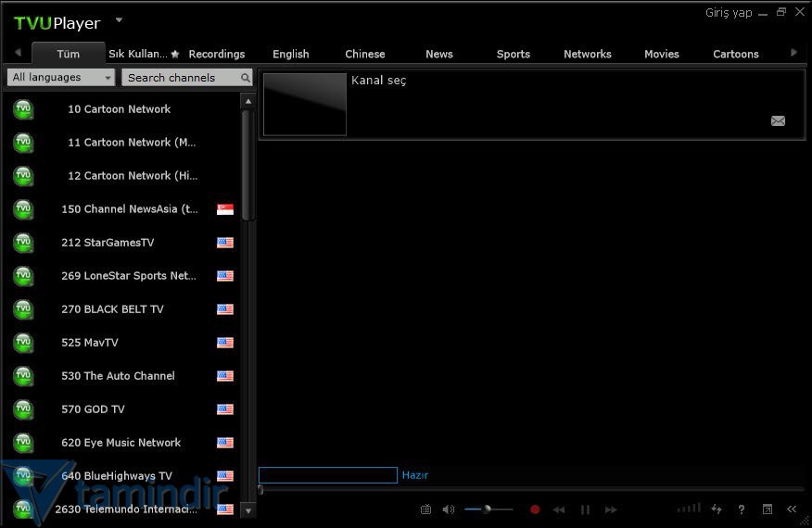Click TVU icon beside 620 Eye Music Network

(x=23, y=443)
